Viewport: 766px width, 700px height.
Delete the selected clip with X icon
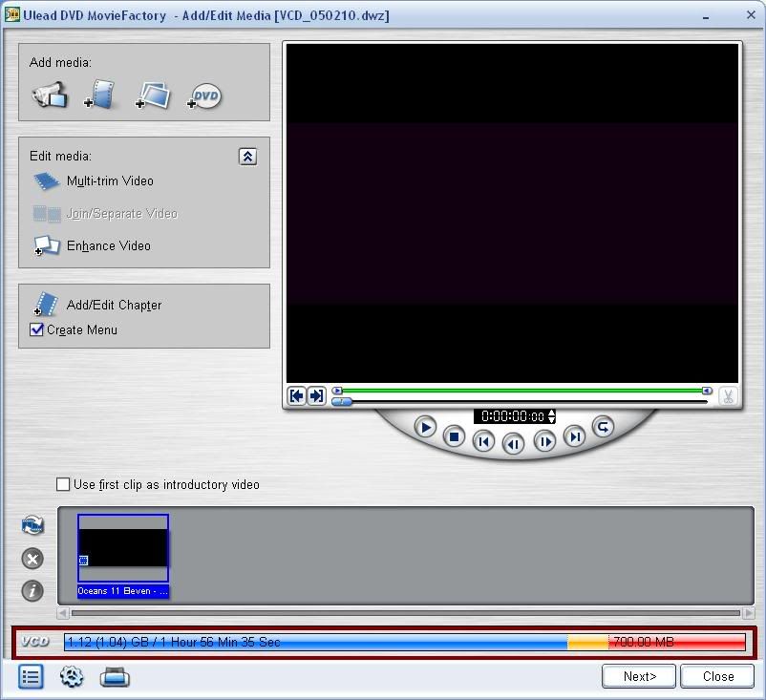tap(32, 559)
